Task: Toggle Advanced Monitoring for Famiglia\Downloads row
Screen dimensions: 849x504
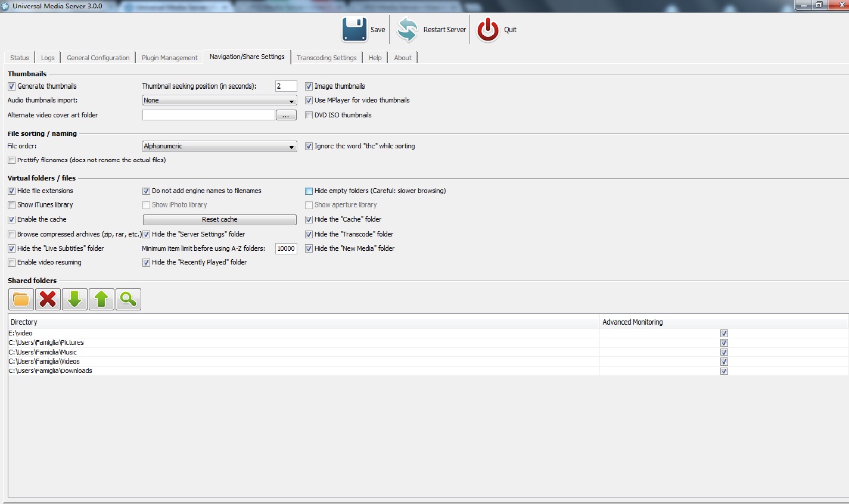Action: (724, 371)
